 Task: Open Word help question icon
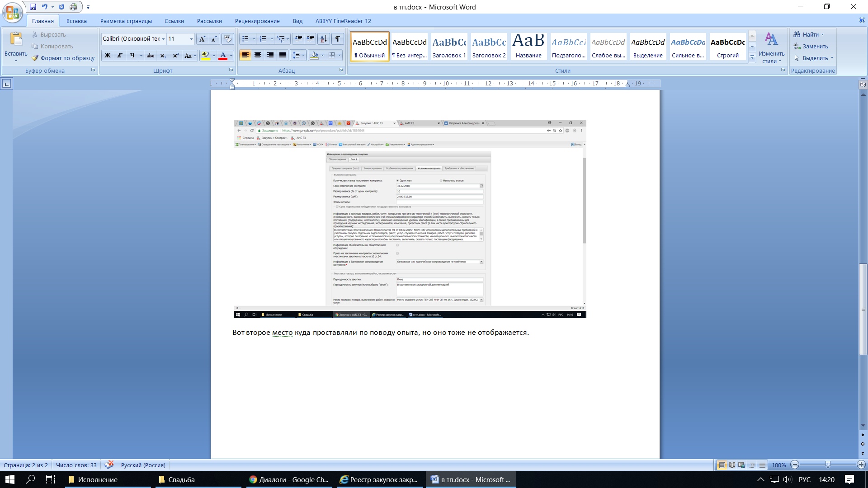point(862,20)
